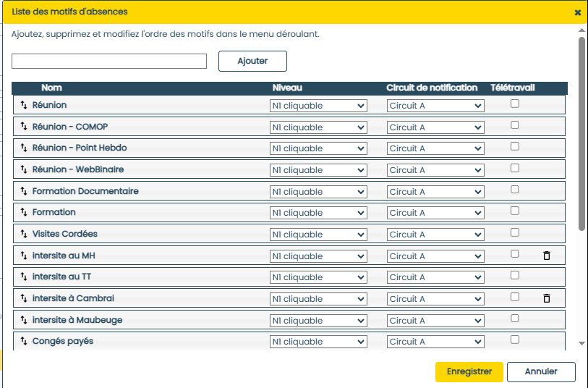
Task: Click the Nom column header
Action: coord(51,88)
